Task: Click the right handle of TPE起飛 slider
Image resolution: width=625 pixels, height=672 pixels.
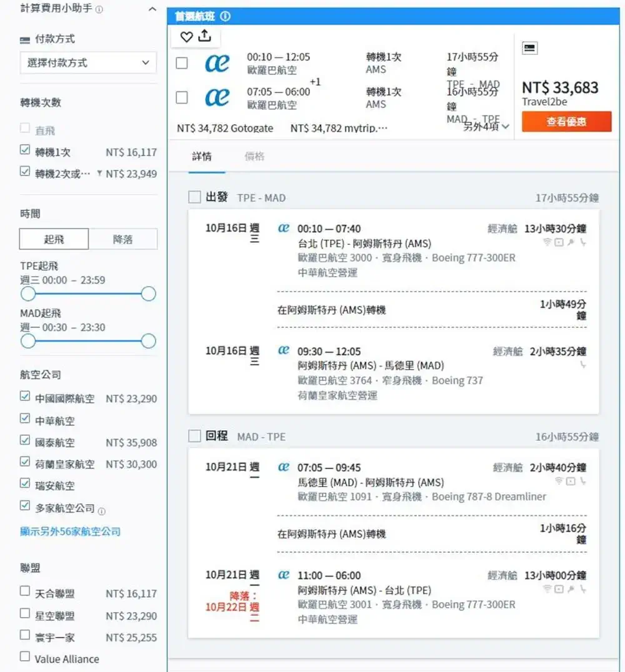Action: pos(148,294)
